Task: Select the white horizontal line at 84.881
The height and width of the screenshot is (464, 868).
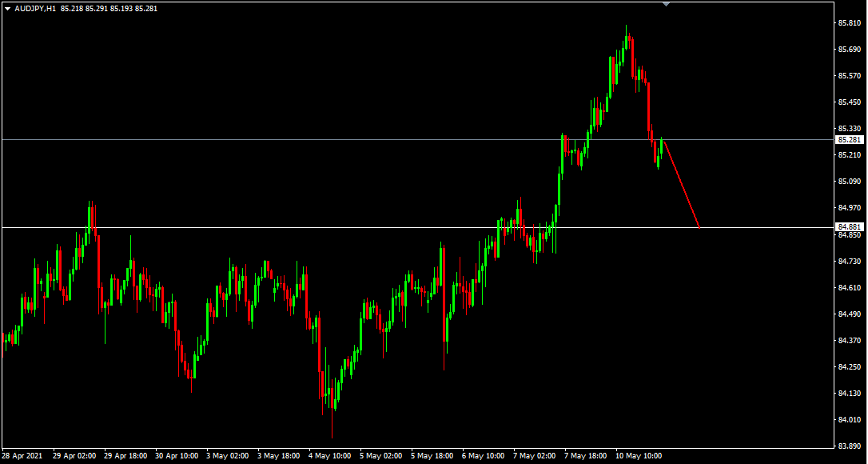Action: click(x=417, y=227)
